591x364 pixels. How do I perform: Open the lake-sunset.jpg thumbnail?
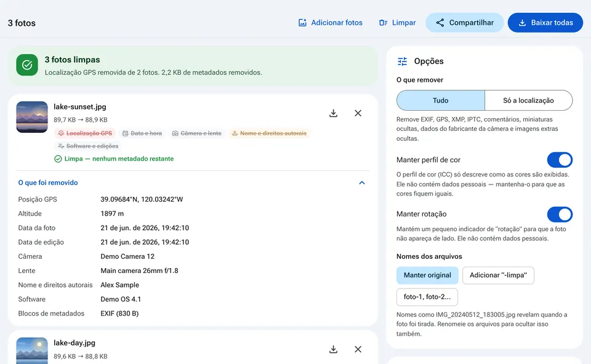tap(32, 117)
